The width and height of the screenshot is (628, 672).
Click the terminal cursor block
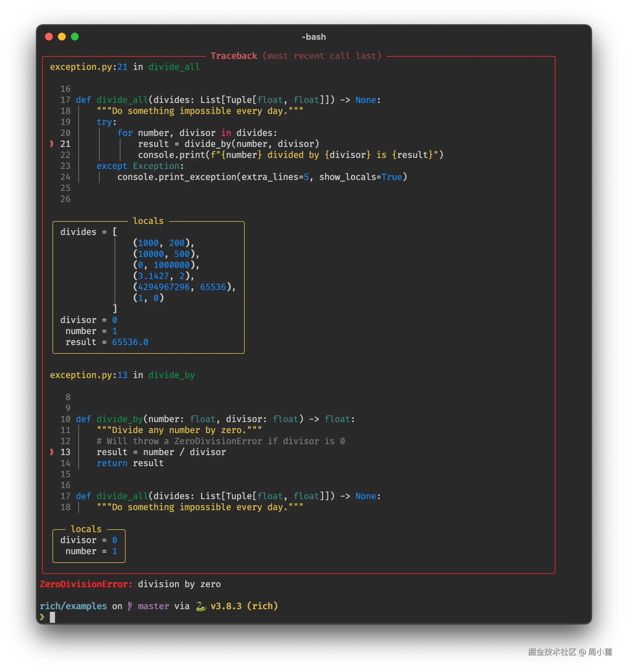pos(52,617)
